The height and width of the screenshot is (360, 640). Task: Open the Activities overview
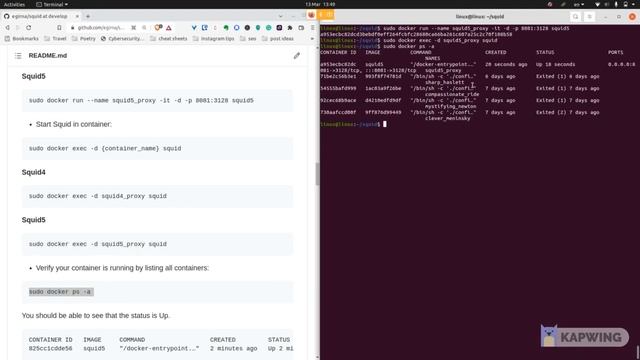(14, 4)
